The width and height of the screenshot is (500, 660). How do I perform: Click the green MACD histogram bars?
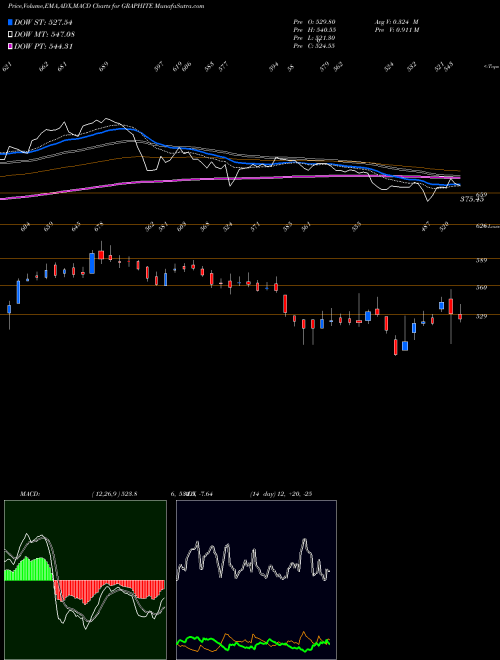point(29,569)
